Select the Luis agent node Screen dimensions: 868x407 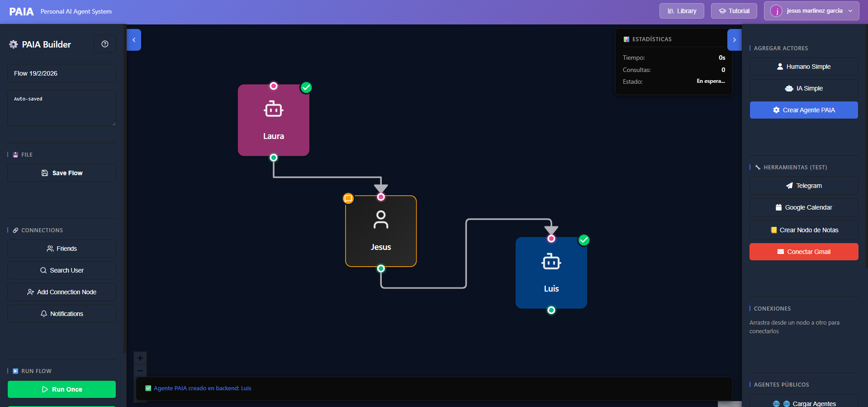click(x=551, y=273)
